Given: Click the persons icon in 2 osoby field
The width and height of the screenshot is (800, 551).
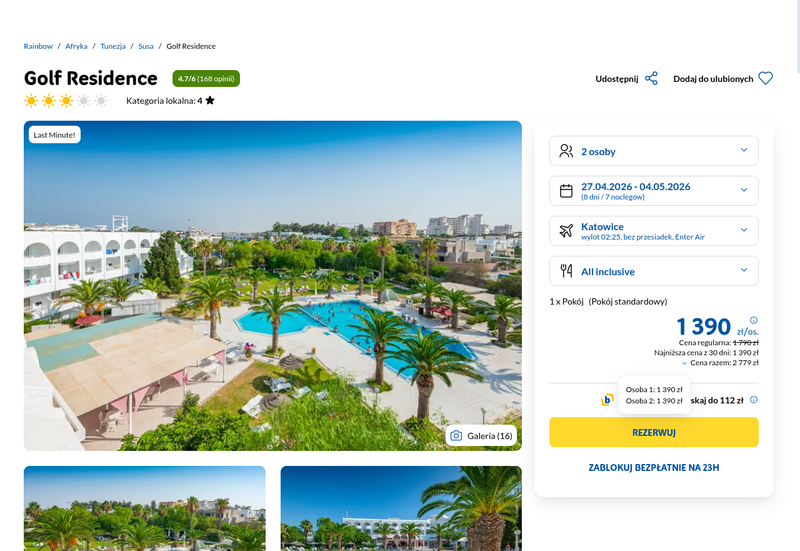Looking at the screenshot, I should (566, 151).
